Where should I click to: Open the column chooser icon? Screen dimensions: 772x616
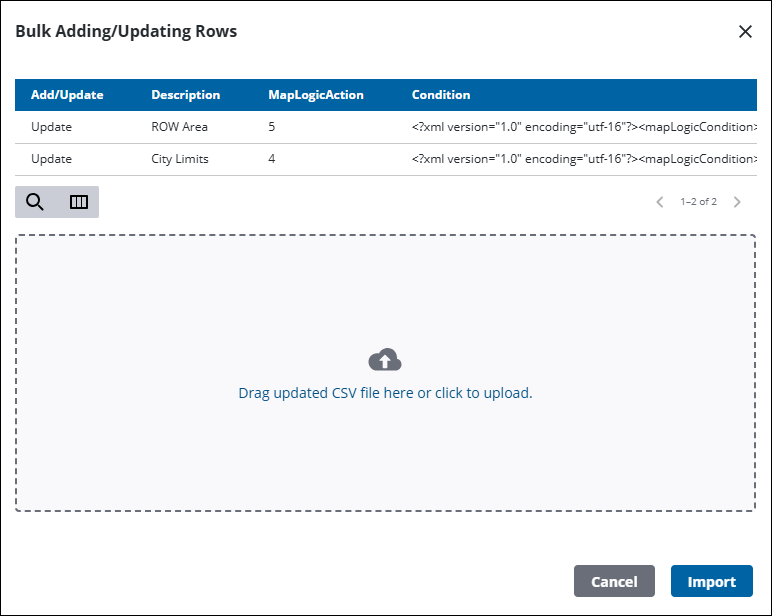pyautogui.click(x=79, y=202)
